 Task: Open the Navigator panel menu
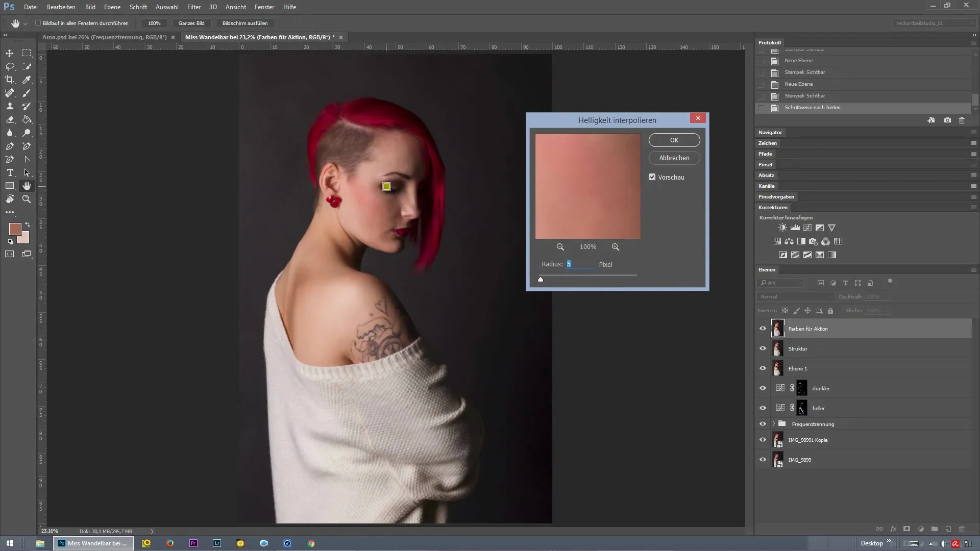tap(973, 133)
